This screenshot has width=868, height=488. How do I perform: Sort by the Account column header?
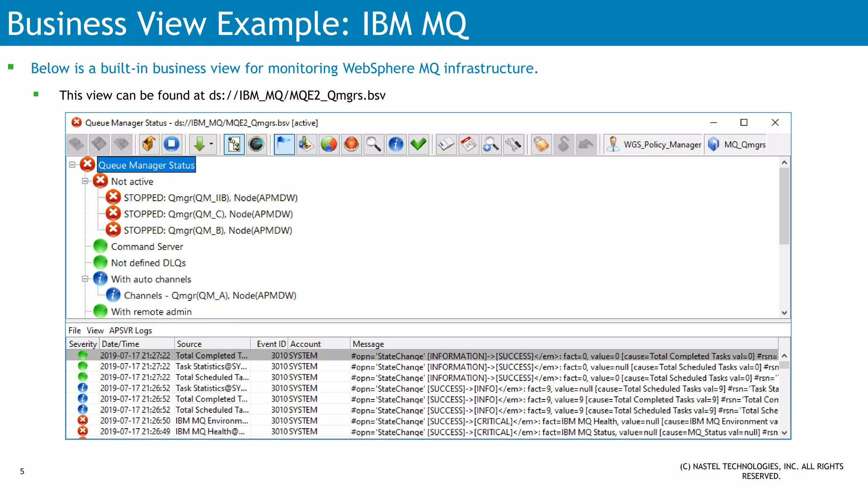point(320,344)
